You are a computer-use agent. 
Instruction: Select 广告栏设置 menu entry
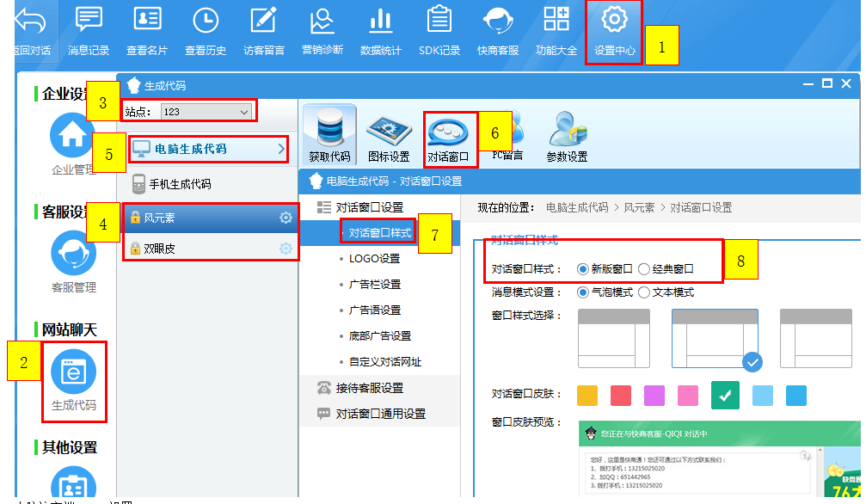coord(374,285)
